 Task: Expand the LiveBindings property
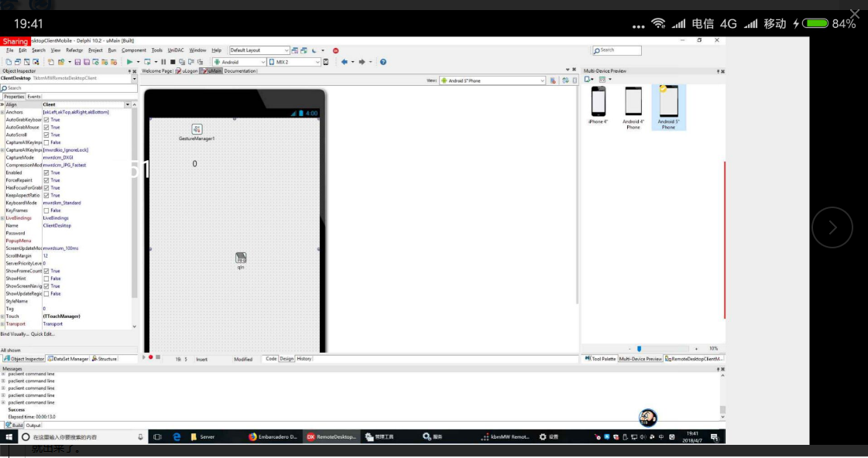(x=2, y=218)
